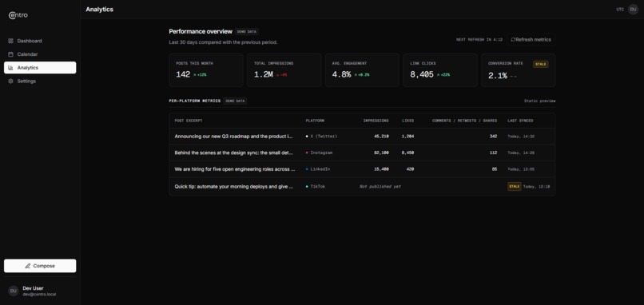Viewport: 644px width, 305px height.
Task: Click the Avg. Engagement value 4.8%
Action: click(341, 75)
